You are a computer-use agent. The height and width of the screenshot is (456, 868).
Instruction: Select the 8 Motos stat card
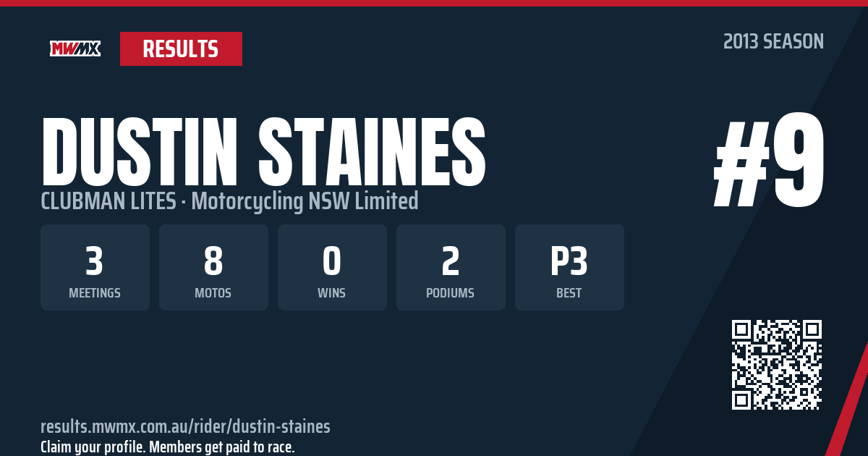pos(213,267)
